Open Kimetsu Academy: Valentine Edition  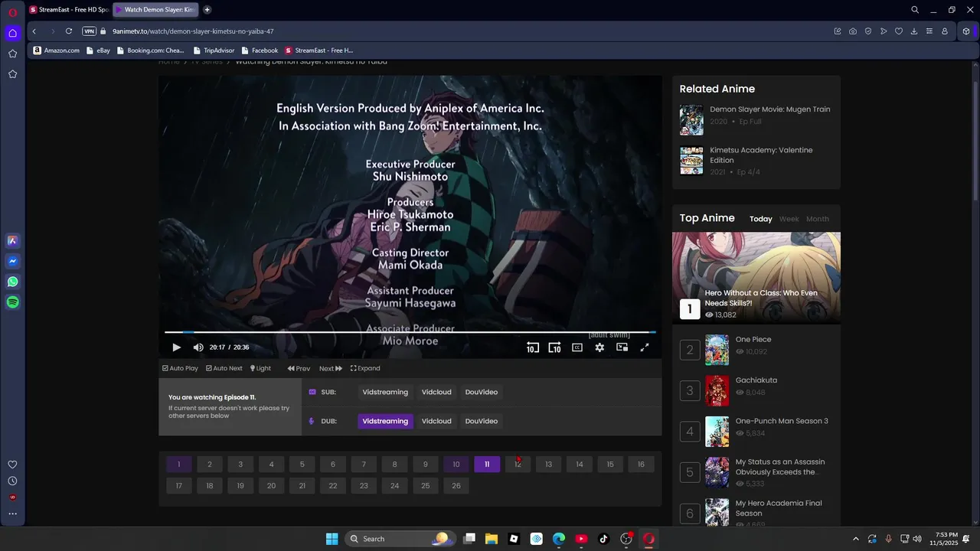[761, 155]
